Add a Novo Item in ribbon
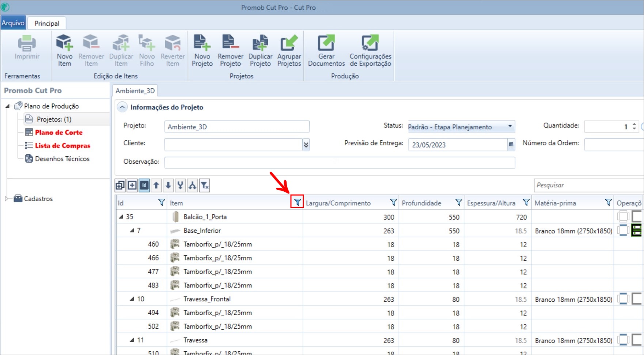 tap(65, 50)
